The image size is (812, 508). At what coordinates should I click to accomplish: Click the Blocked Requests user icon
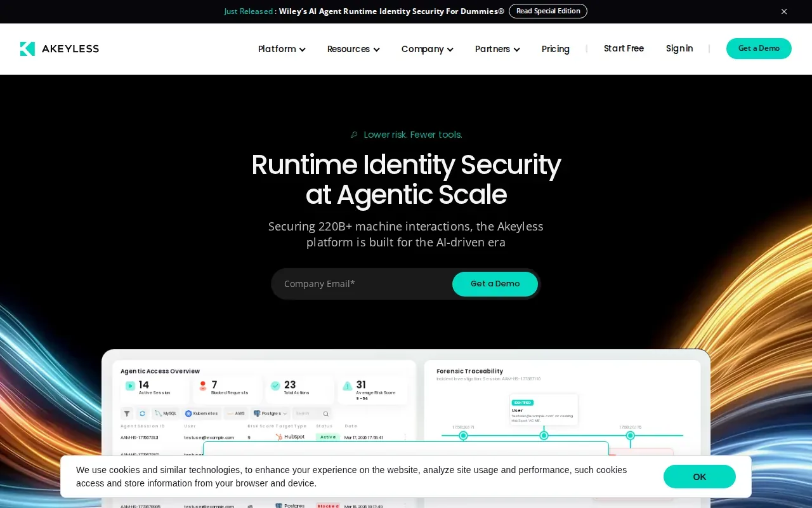pyautogui.click(x=203, y=385)
